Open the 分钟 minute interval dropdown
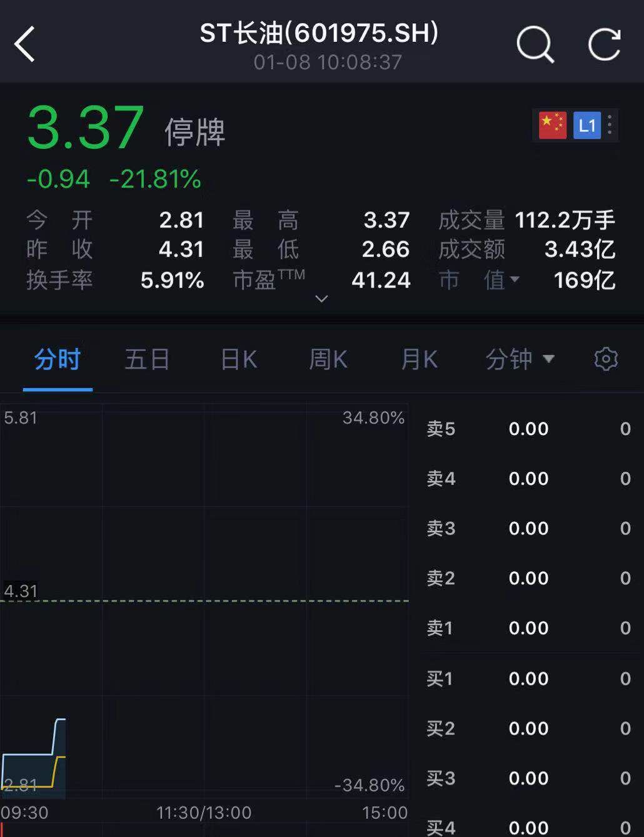This screenshot has height=837, width=644. (x=520, y=359)
